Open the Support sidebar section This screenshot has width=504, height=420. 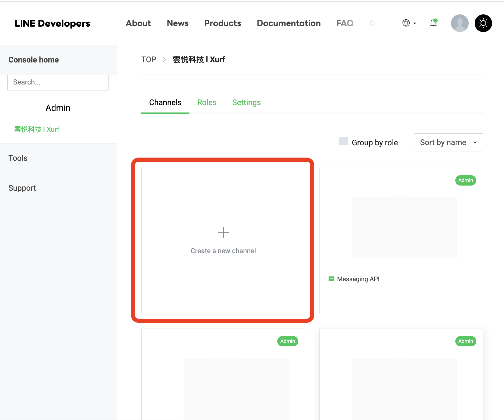(x=22, y=188)
